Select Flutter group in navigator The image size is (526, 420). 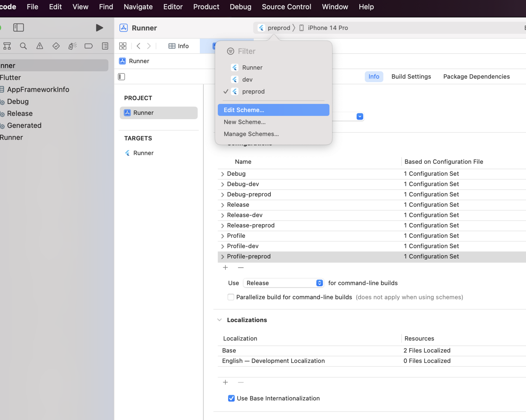click(x=10, y=77)
